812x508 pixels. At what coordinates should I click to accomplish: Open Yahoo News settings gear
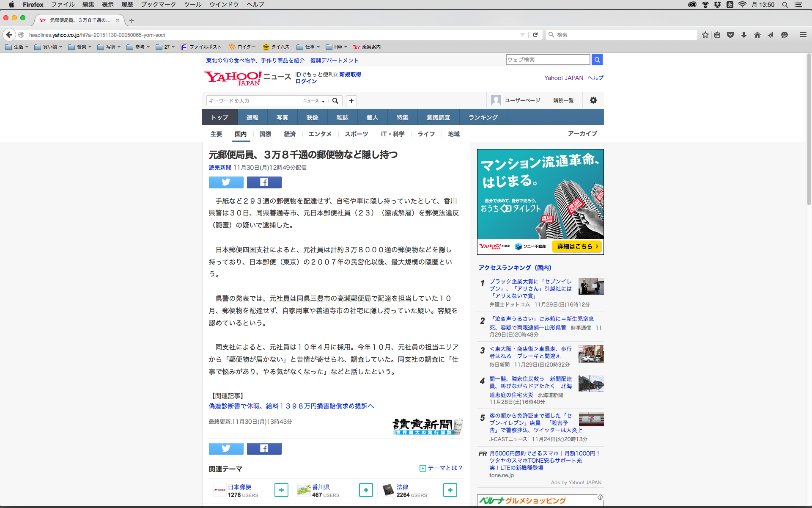tap(593, 100)
